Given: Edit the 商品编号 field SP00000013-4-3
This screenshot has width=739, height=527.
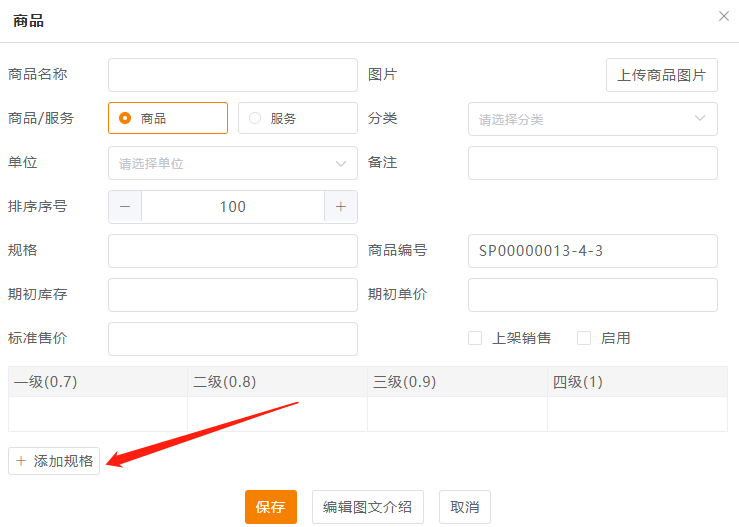Looking at the screenshot, I should click(592, 251).
